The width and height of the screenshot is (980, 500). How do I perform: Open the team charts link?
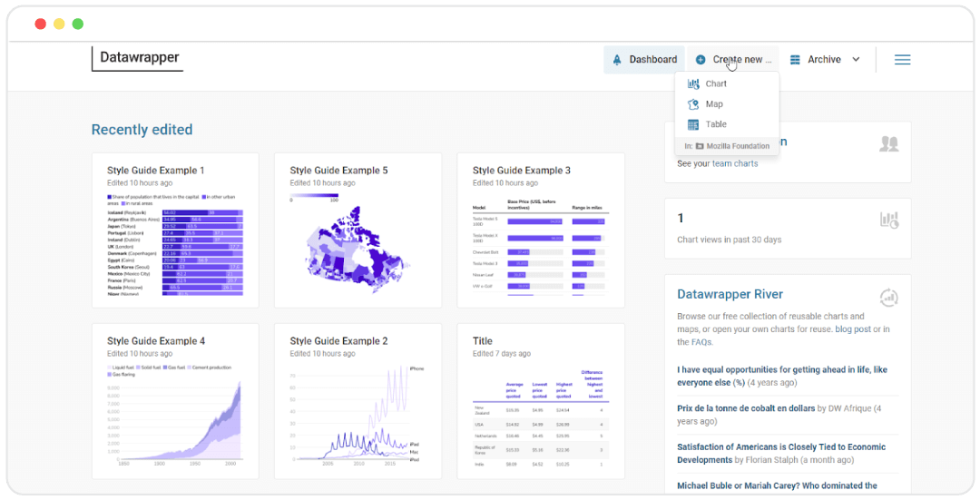pos(735,163)
